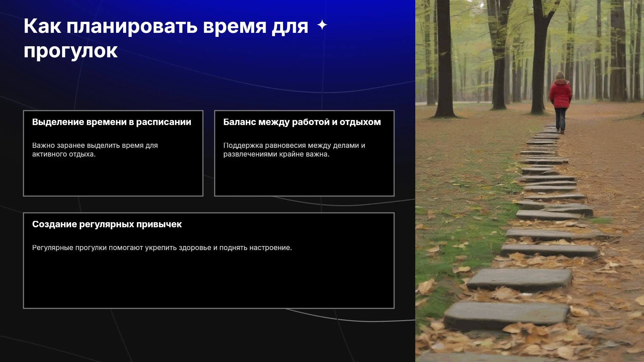Select the heading 'Выделение времени в расписании'

point(112,122)
